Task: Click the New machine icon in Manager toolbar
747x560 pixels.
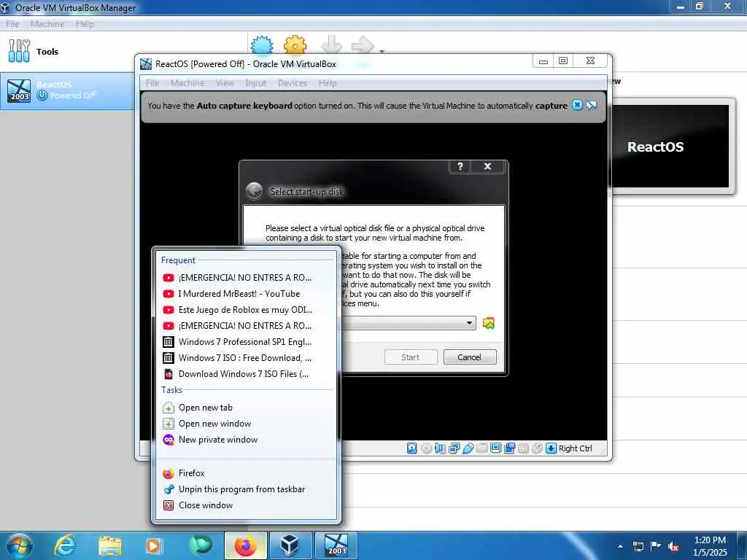Action: (x=262, y=44)
